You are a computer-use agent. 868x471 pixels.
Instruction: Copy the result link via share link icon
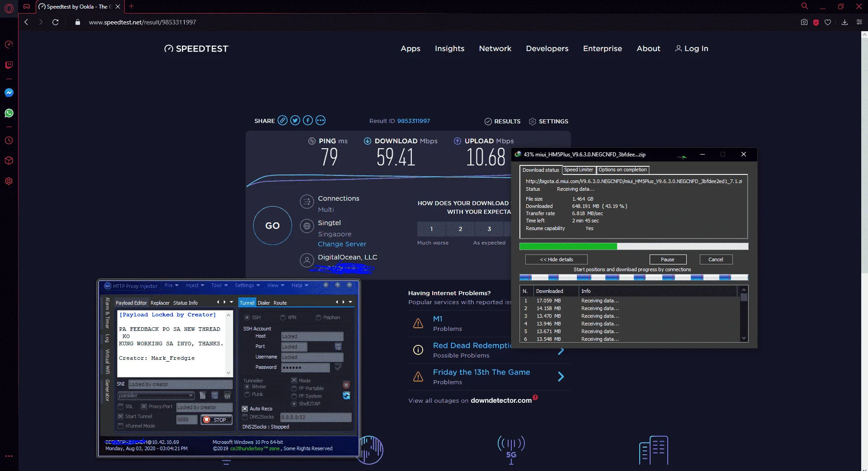click(283, 120)
